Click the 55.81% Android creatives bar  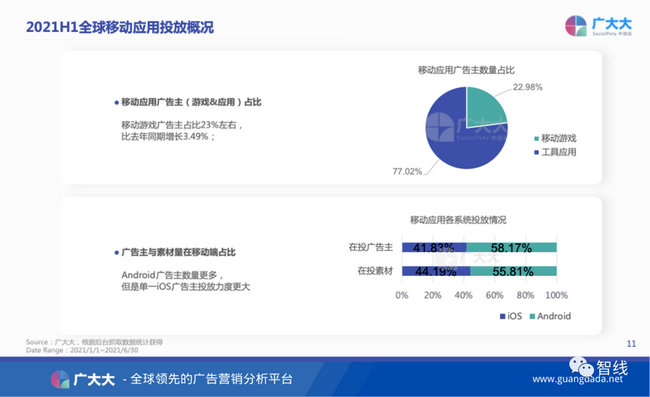click(x=514, y=271)
